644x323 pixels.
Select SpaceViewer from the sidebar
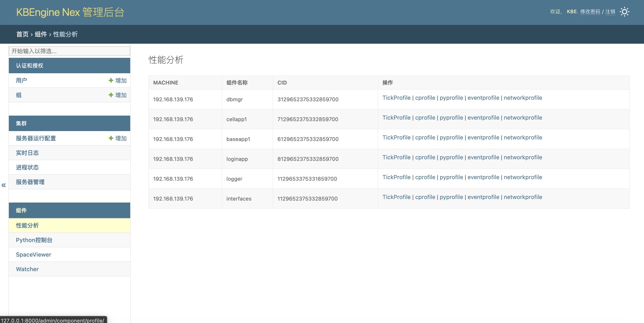tap(34, 255)
